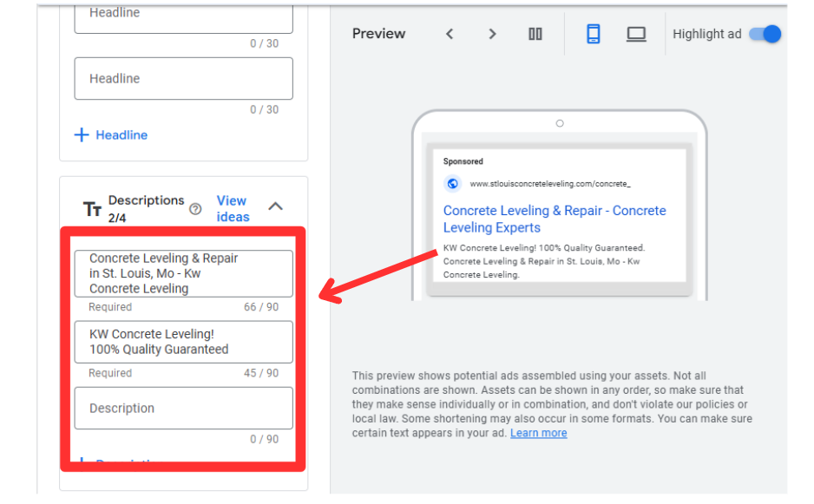Image resolution: width=814 pixels, height=504 pixels.
Task: Switch to the mobile phone preview
Action: point(594,34)
